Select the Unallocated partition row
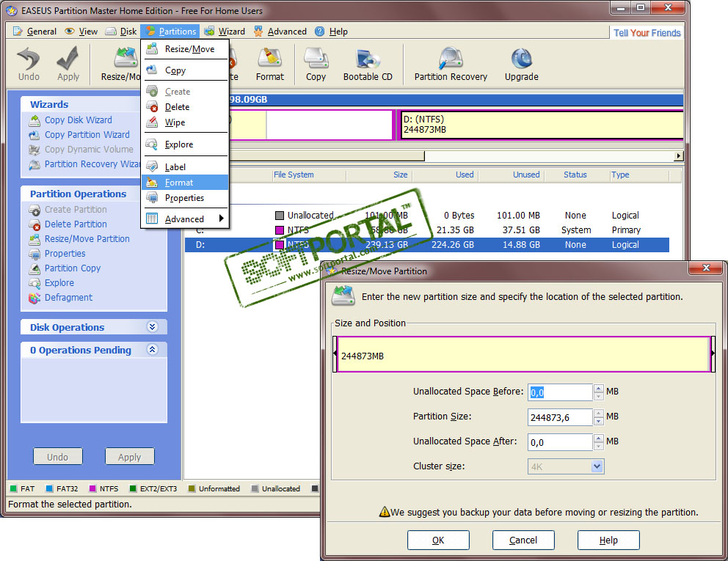The image size is (728, 561). click(x=426, y=216)
